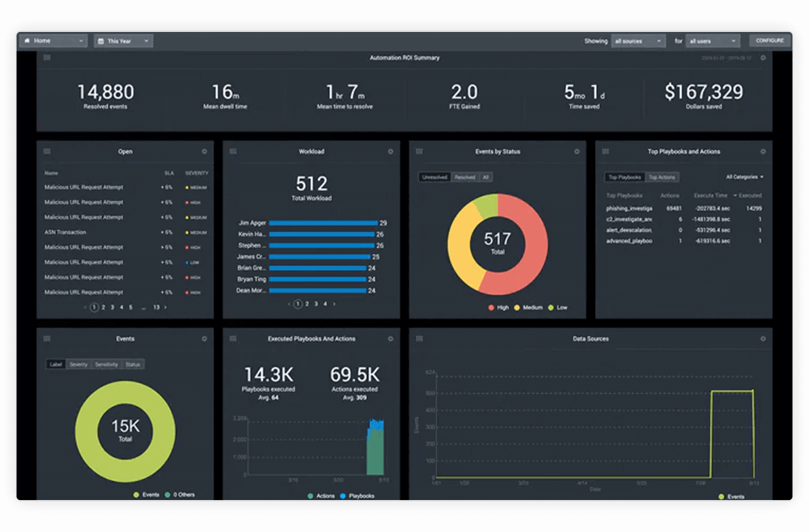Click Dean Mor... workload bar

(x=318, y=290)
